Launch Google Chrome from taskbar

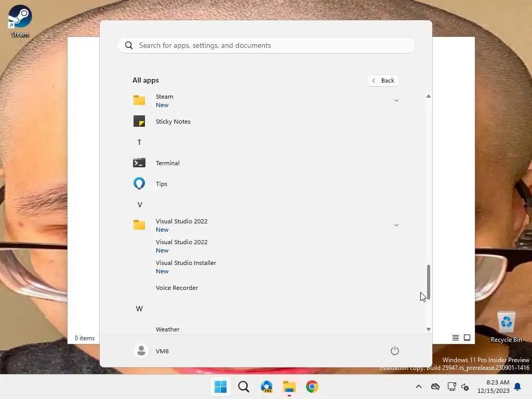(x=312, y=387)
